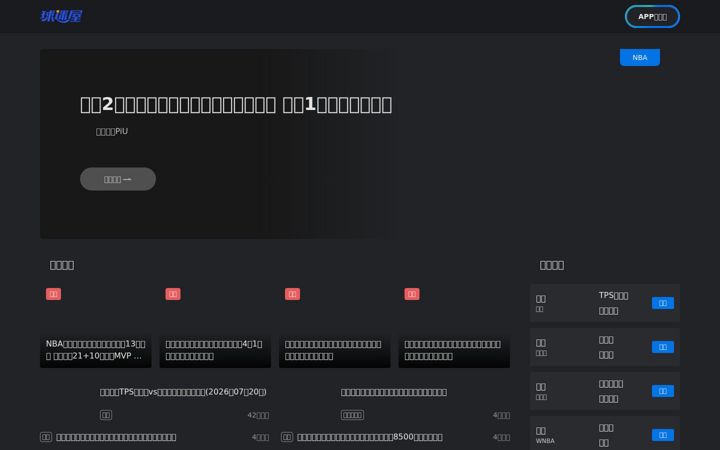
Task: Select the blue NBA tag button
Action: tap(640, 57)
